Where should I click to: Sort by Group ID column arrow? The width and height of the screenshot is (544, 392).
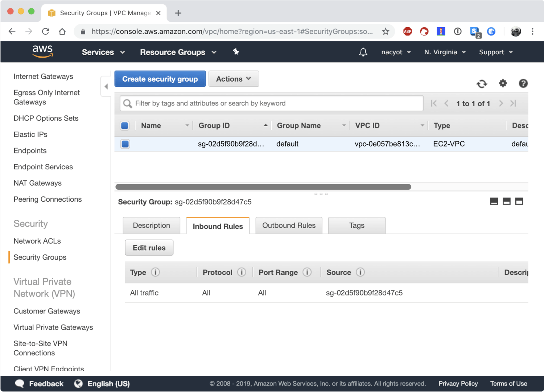pyautogui.click(x=265, y=125)
